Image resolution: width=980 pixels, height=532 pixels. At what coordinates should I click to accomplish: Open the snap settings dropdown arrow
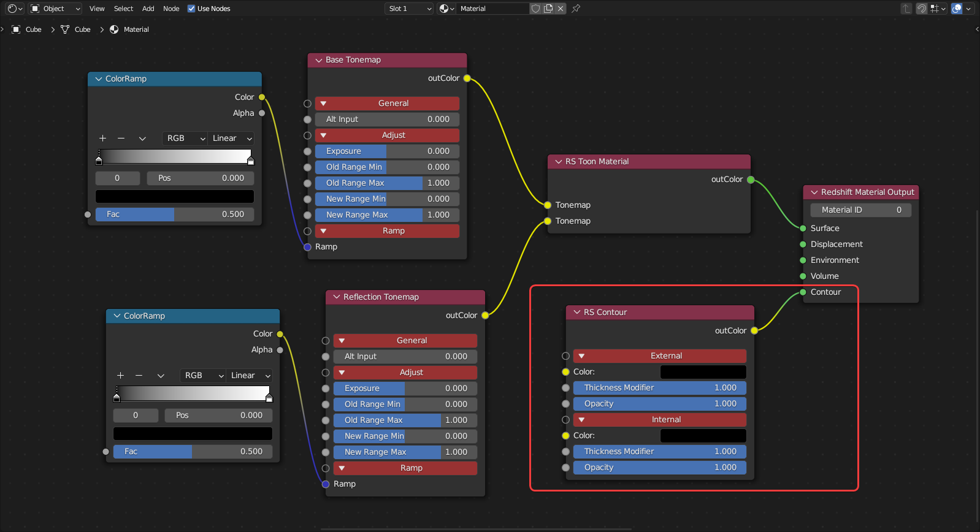pos(943,9)
